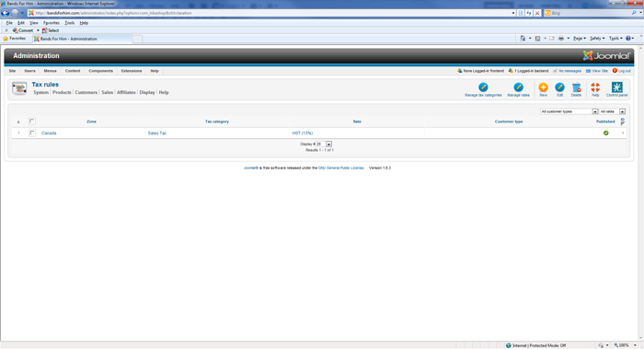Click the IE Home icon
This screenshot has height=349, width=644.
pos(523,39)
